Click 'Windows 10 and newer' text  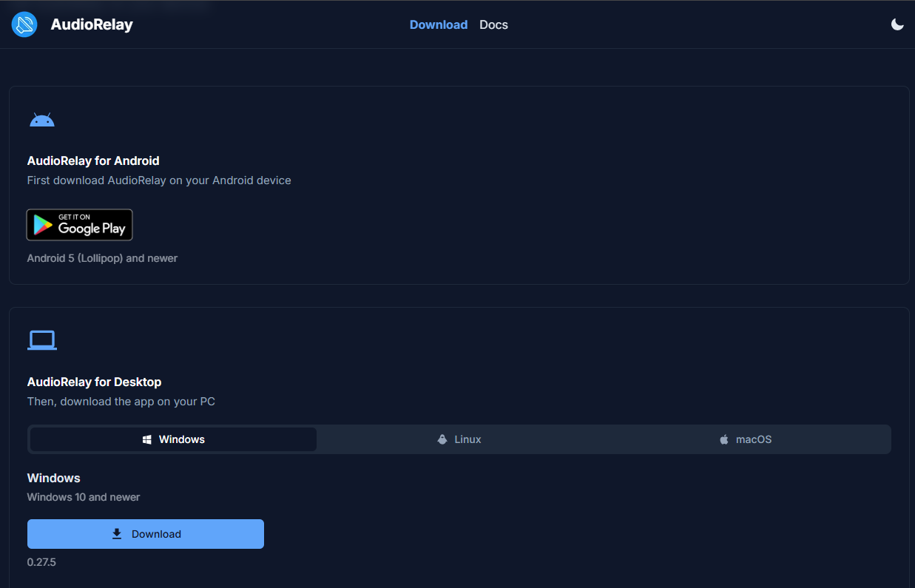84,497
